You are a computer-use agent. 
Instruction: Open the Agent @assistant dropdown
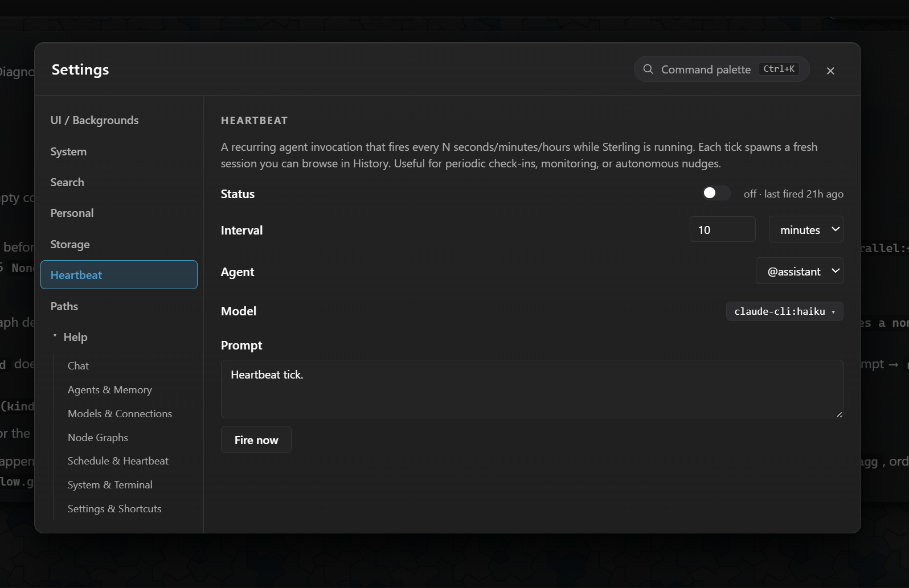click(800, 271)
